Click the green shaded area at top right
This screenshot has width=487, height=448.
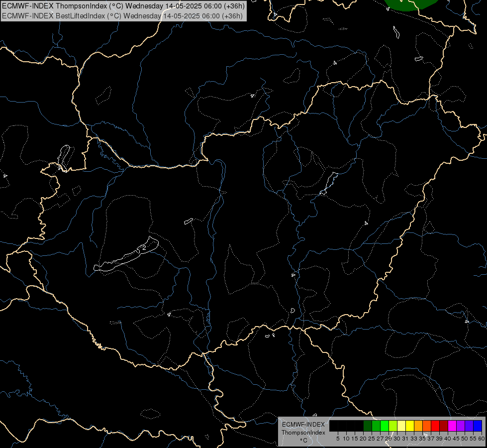pyautogui.click(x=410, y=4)
